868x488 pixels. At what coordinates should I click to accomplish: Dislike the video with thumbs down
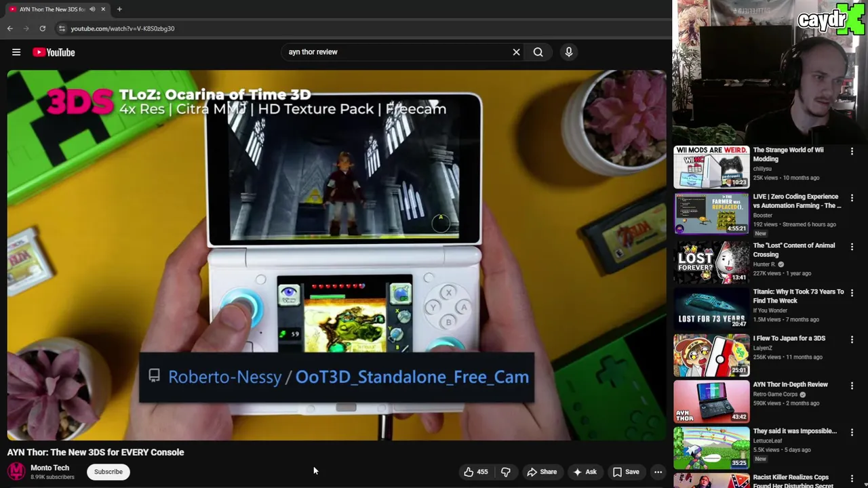(x=505, y=472)
